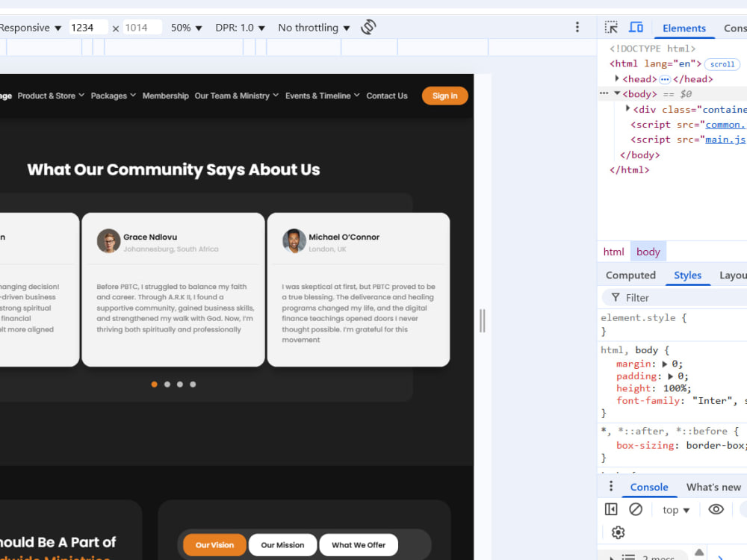Open the 50% zoom dropdown
This screenshot has height=560, width=747.
click(x=186, y=28)
